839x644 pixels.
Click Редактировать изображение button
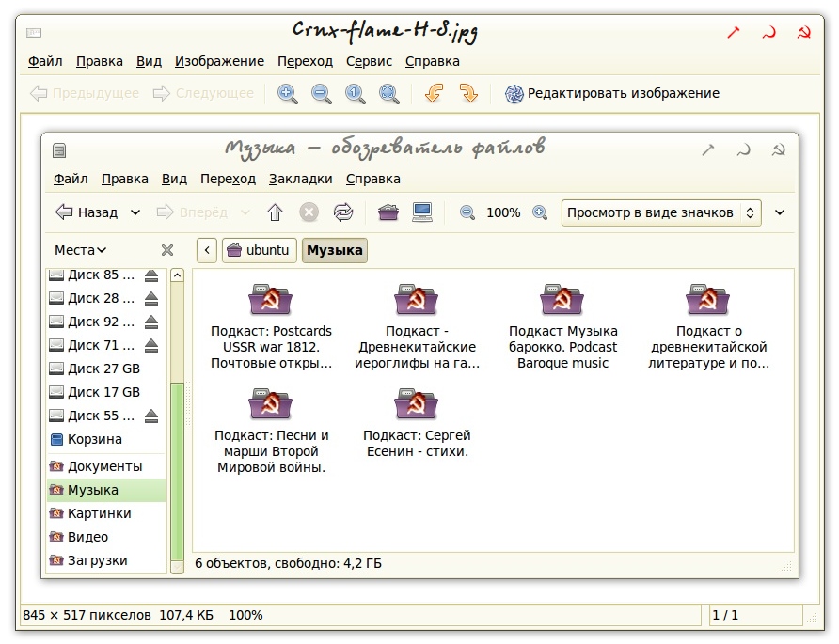(x=612, y=94)
